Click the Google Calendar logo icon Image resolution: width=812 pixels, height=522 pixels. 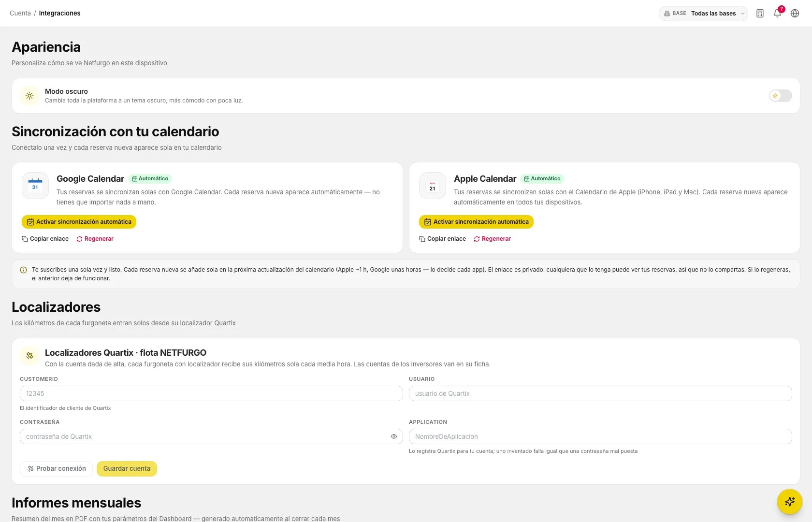35,186
